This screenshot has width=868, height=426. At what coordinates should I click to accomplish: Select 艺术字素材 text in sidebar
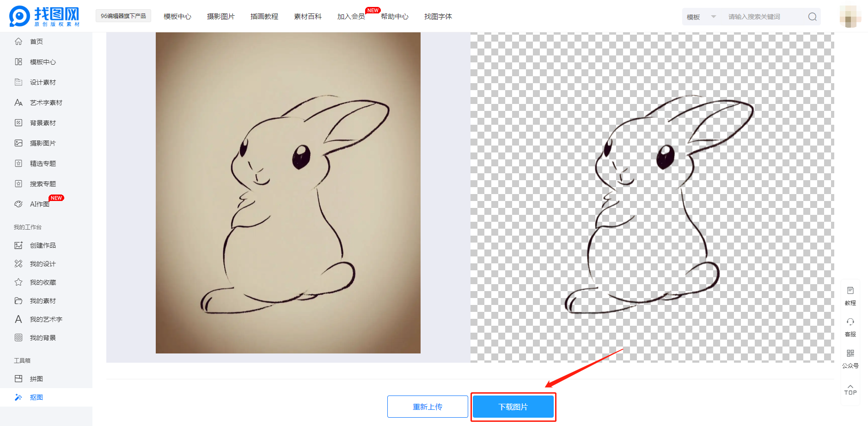[46, 103]
